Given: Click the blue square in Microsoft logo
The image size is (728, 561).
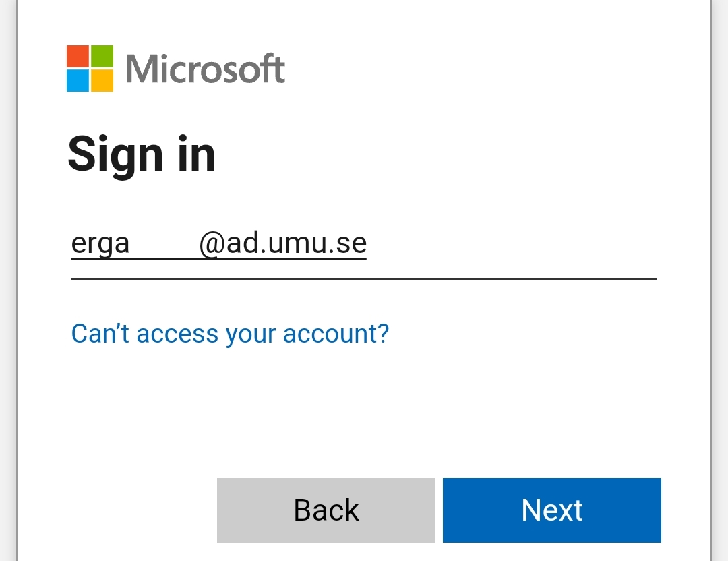Looking at the screenshot, I should point(78,81).
